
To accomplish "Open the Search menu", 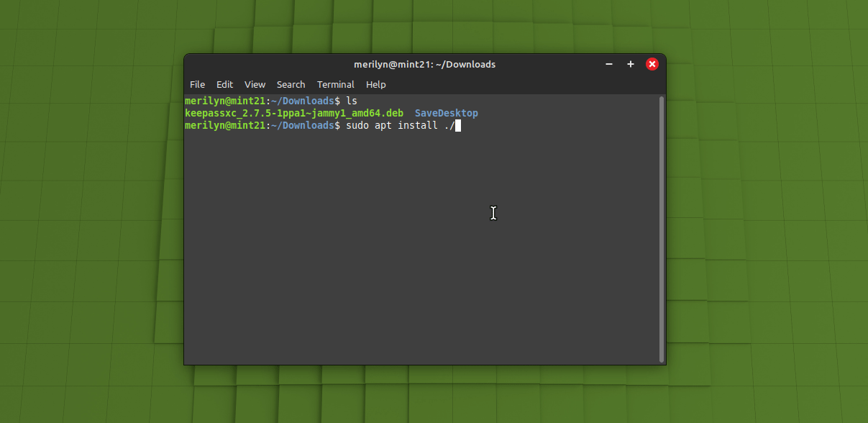I will pyautogui.click(x=291, y=84).
